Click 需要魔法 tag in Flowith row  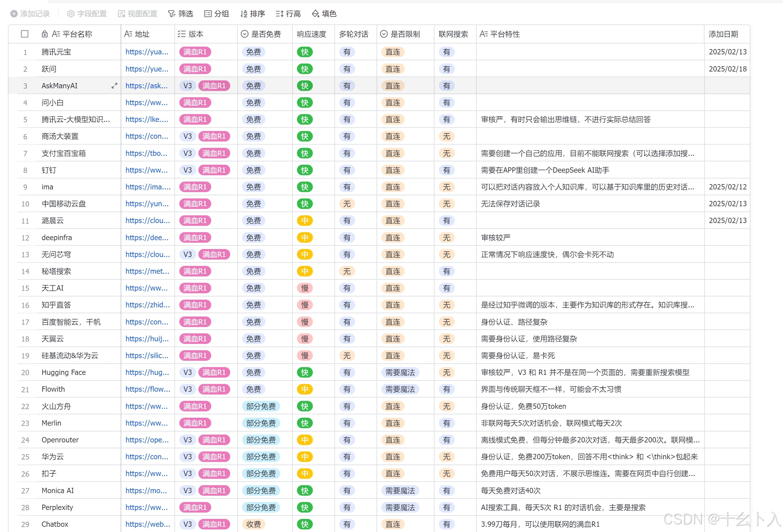400,389
